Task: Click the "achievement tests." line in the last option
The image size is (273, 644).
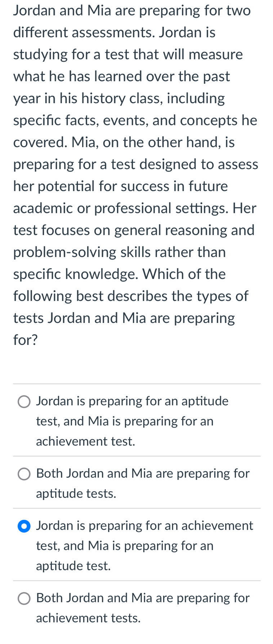Action: point(88,618)
